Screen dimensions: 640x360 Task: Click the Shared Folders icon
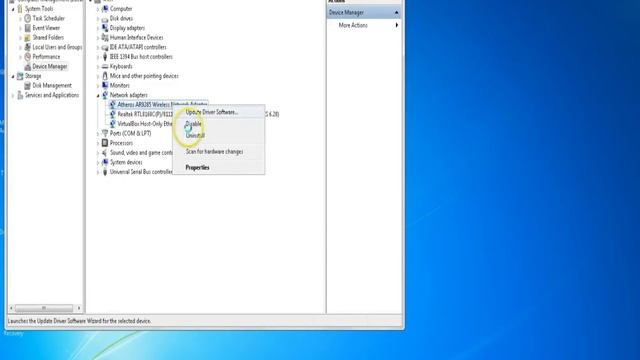coord(27,38)
